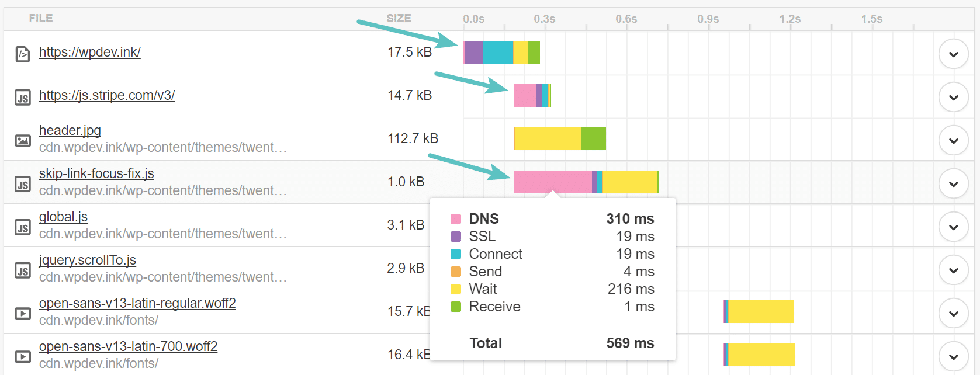
Task: Click the font file icon for open-sans-latin-700
Action: 22,355
